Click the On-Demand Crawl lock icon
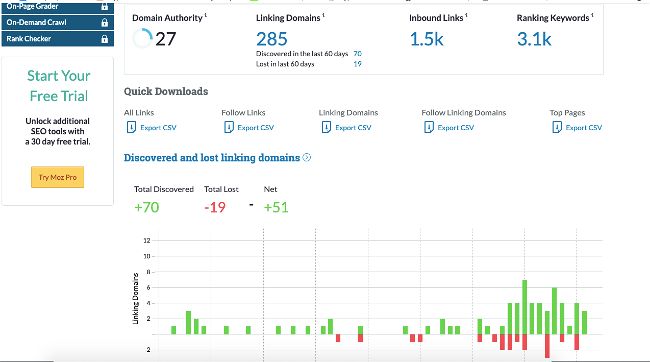 click(x=104, y=23)
